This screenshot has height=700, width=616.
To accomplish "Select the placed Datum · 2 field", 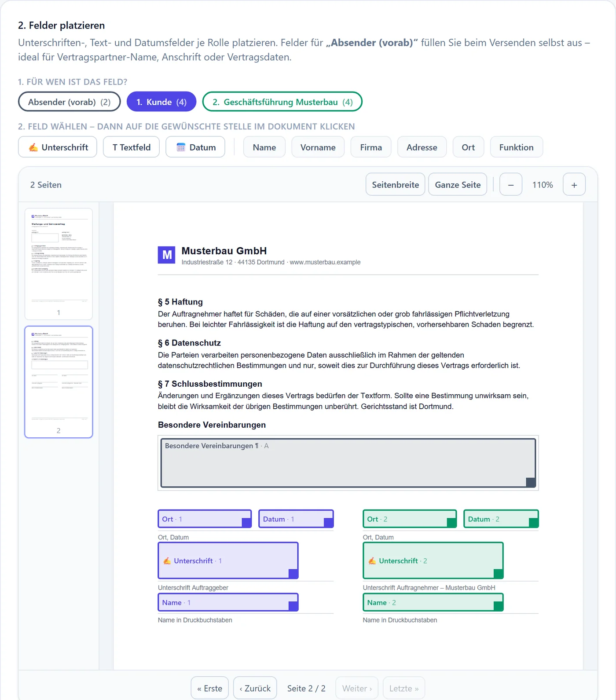I will pos(501,519).
